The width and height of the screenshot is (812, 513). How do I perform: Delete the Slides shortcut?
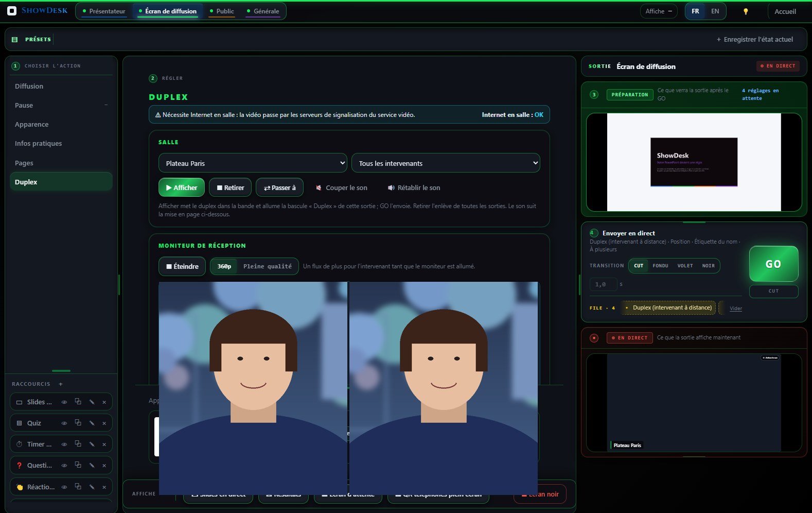[104, 402]
